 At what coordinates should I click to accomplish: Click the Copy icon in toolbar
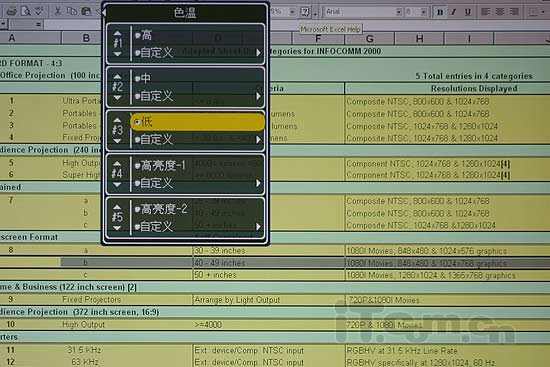click(x=72, y=12)
